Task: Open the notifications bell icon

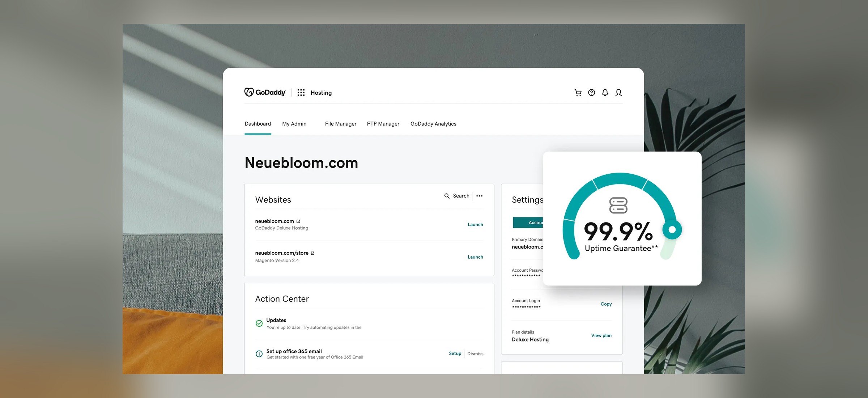Action: click(605, 93)
